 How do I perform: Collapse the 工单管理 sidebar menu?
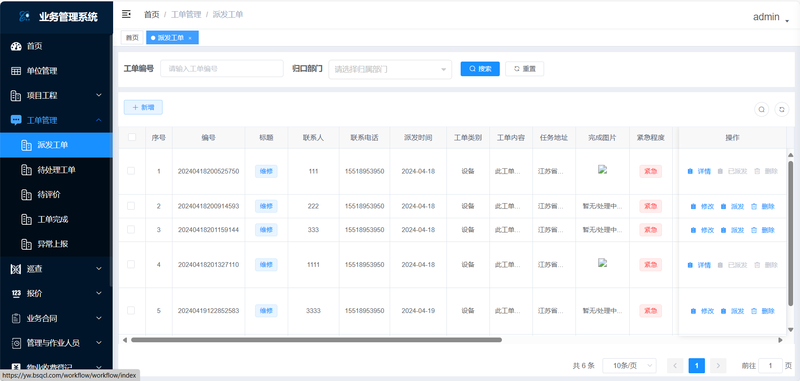click(56, 120)
